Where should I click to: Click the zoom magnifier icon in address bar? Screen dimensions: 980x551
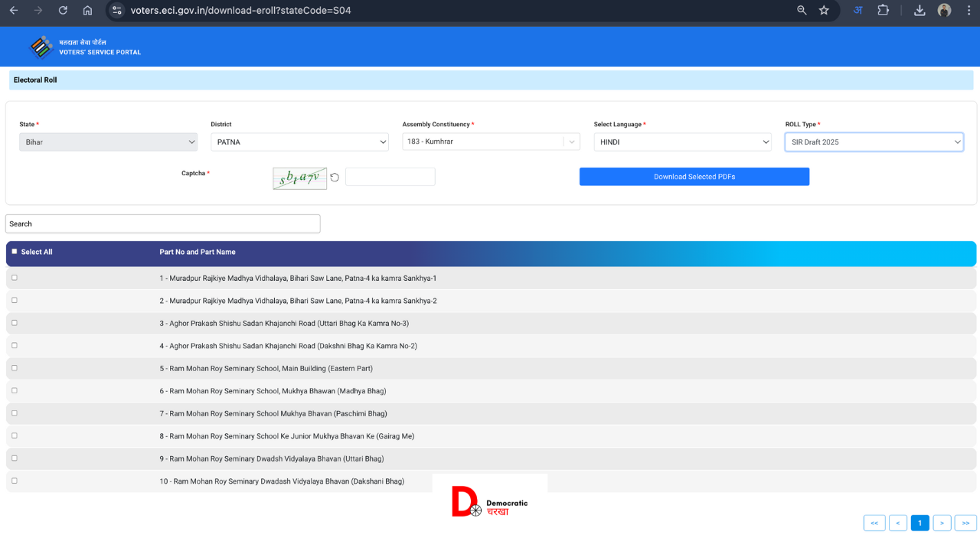click(x=802, y=11)
